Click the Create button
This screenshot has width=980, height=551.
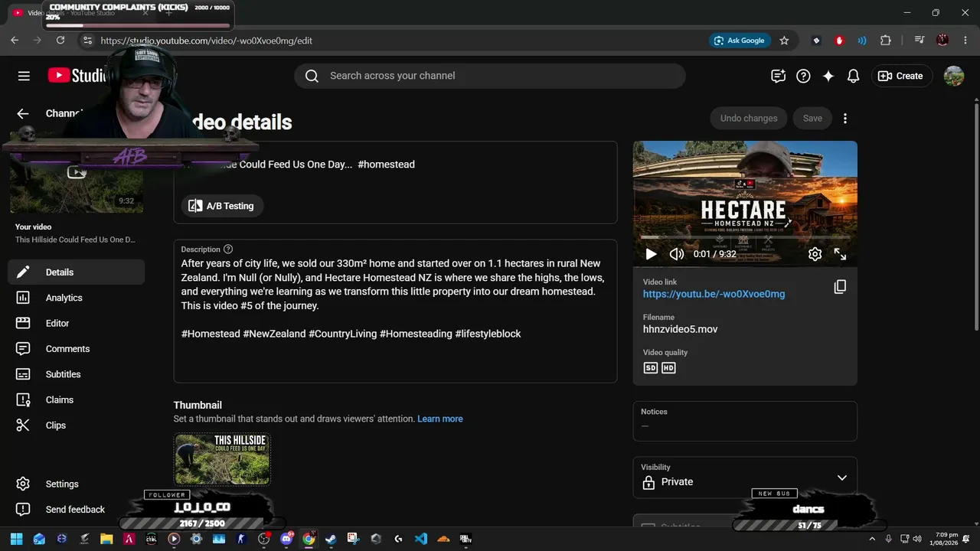(900, 76)
